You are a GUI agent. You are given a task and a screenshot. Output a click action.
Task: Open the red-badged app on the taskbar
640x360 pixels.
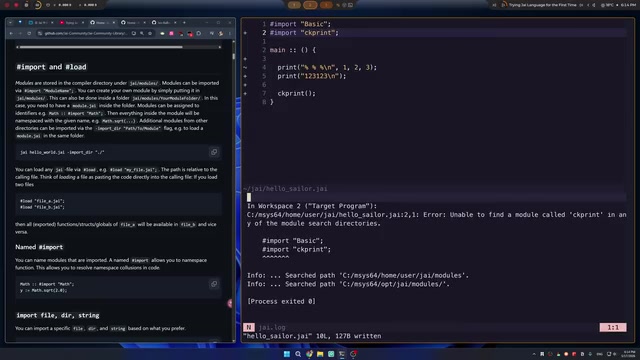click(x=353, y=354)
